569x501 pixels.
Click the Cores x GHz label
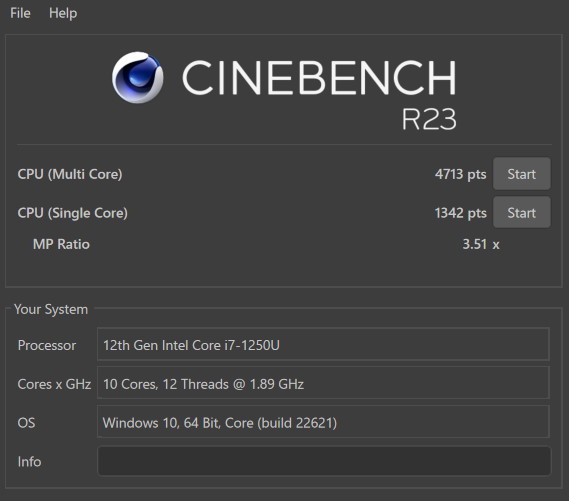(54, 384)
